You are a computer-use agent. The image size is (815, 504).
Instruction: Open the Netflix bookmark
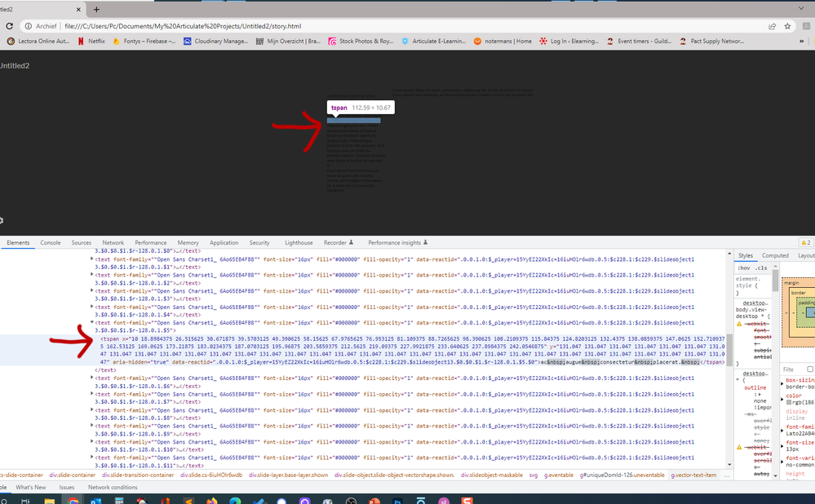[91, 41]
